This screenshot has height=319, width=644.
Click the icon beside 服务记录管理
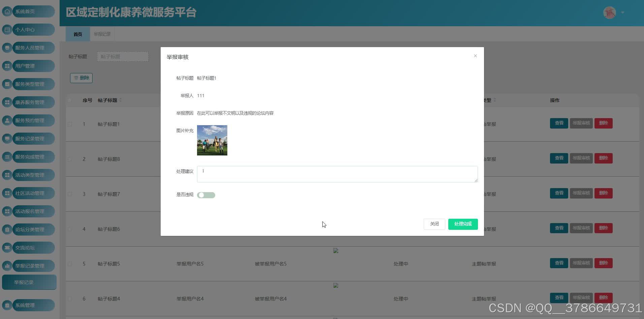click(7, 139)
